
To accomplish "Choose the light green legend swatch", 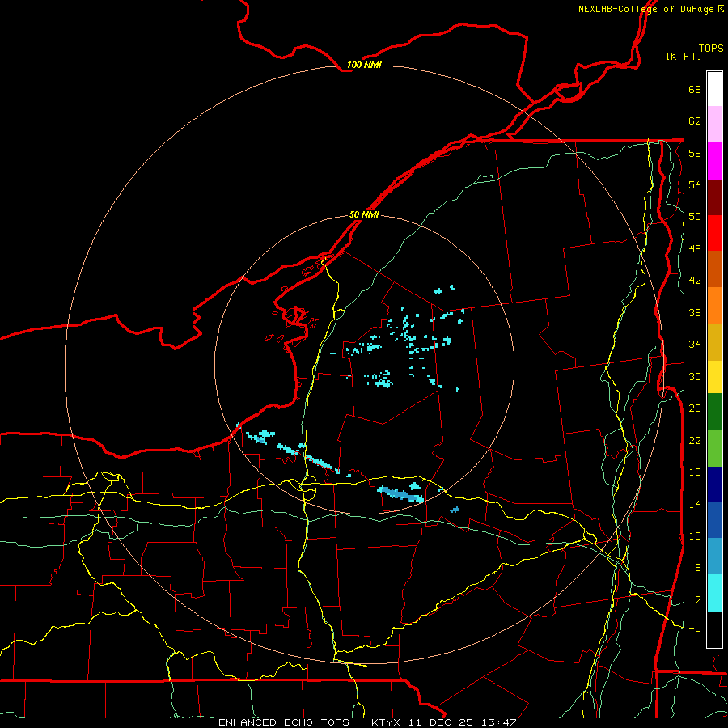I will (x=714, y=448).
